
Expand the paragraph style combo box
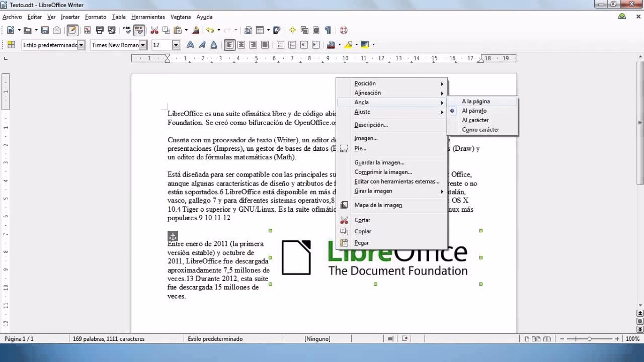[x=80, y=45]
